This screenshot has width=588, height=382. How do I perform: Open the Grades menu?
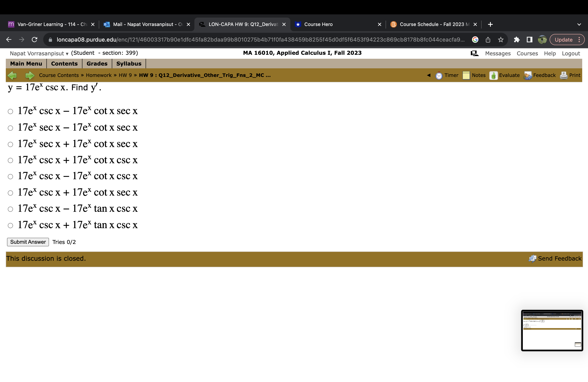(x=97, y=64)
